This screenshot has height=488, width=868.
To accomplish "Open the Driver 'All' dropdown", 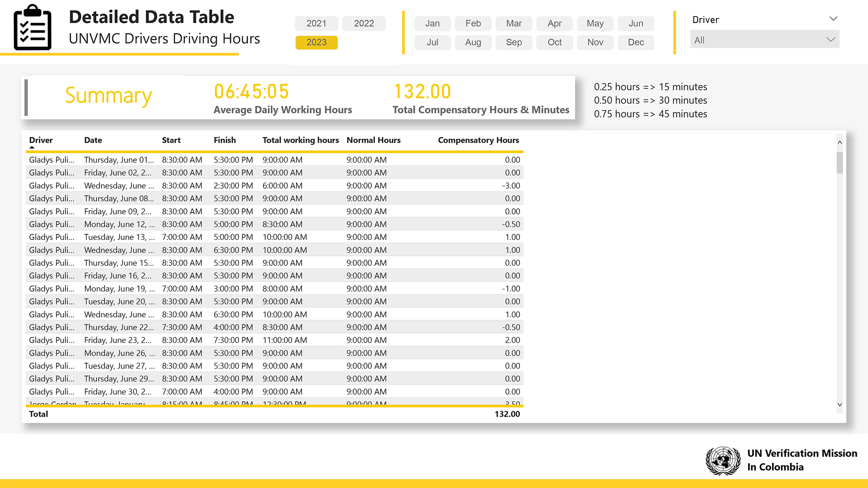I will [x=765, y=39].
